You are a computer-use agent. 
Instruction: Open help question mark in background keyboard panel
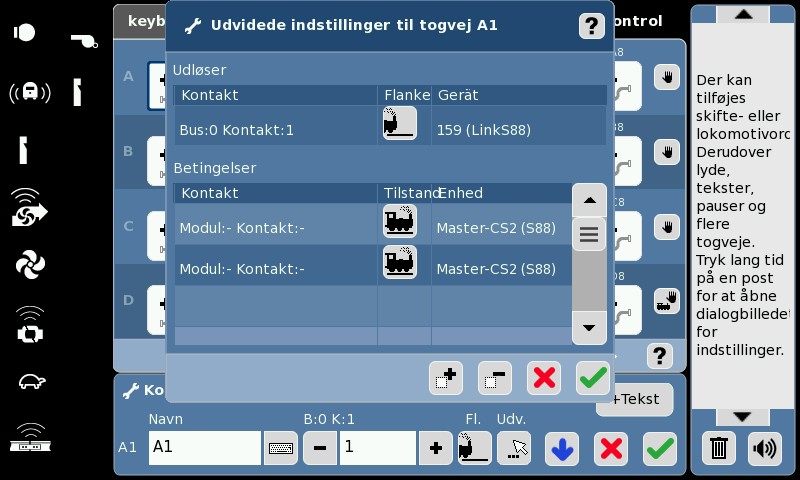pyautogui.click(x=659, y=356)
